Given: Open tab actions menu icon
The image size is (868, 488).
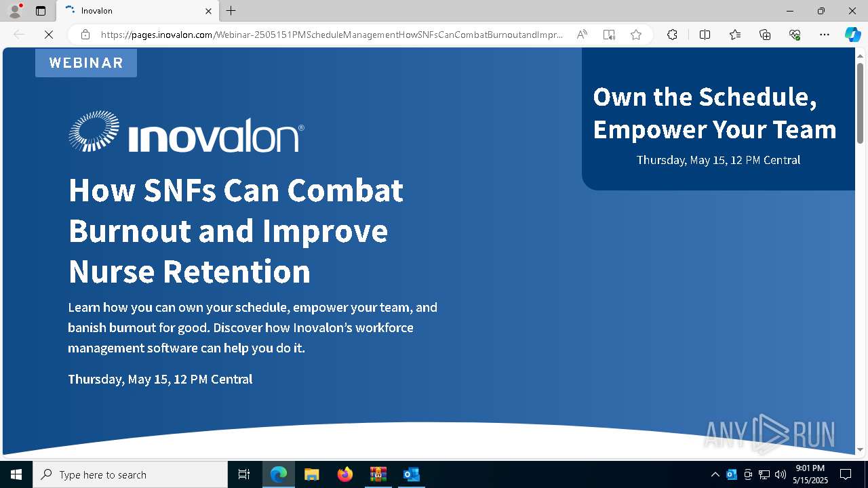Looking at the screenshot, I should (41, 11).
